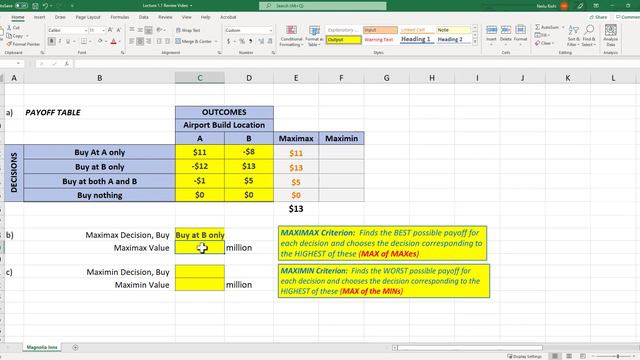Click the Align Left icon

[x=132, y=41]
